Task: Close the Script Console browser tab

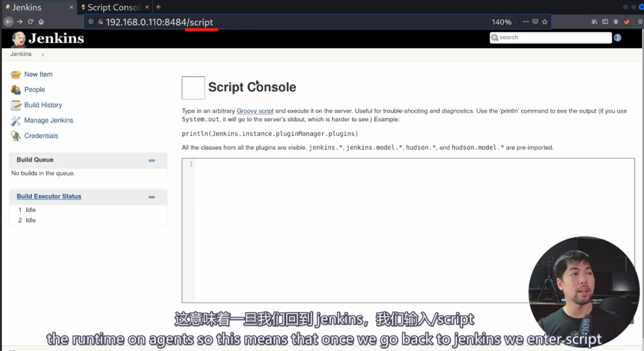Action: tap(147, 7)
